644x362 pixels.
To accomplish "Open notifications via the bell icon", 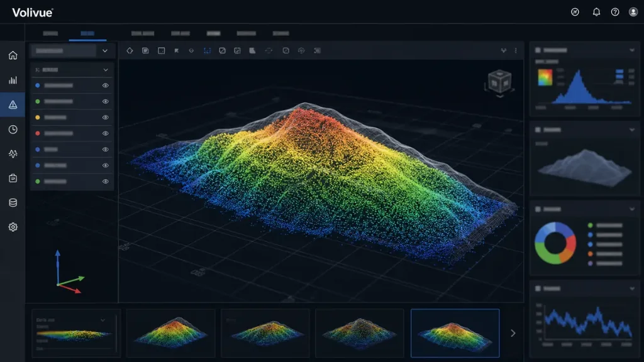I will [596, 12].
